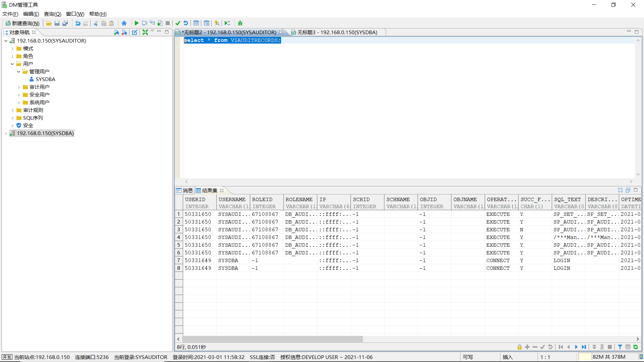644x362 pixels.
Task: Click the save all files icon
Action: point(65,23)
